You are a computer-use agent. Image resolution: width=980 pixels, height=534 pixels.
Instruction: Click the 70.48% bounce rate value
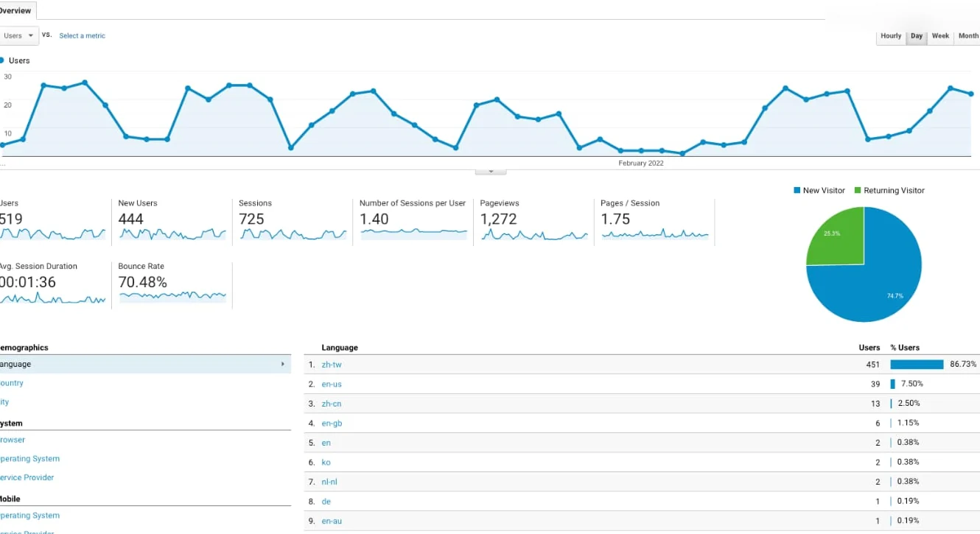142,282
